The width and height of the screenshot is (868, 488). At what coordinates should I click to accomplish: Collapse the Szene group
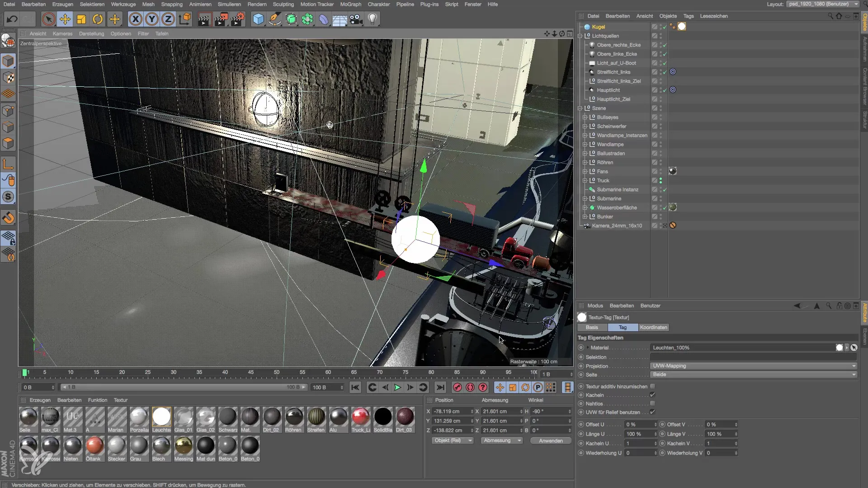pyautogui.click(x=580, y=108)
